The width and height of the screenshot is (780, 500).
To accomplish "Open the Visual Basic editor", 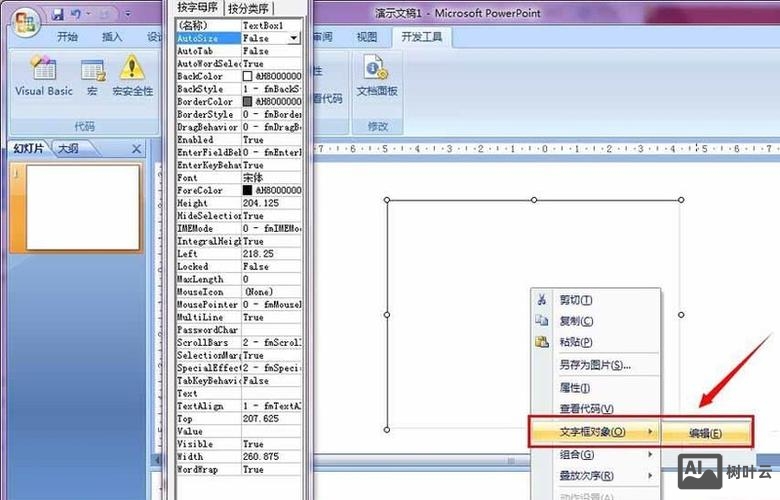I will [43, 76].
